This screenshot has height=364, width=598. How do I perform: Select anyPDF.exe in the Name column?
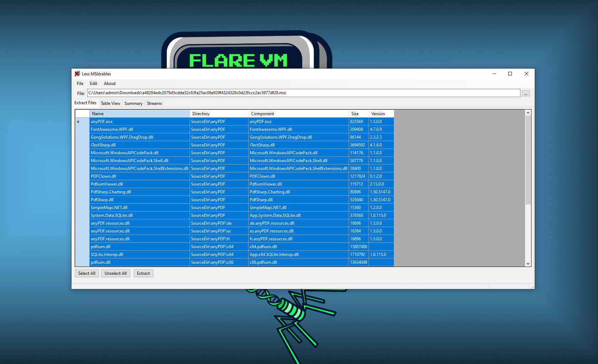139,122
